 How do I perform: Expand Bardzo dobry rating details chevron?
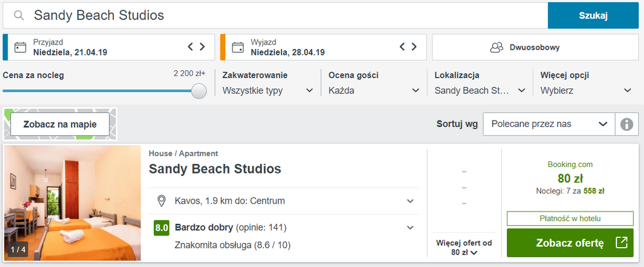click(x=410, y=228)
